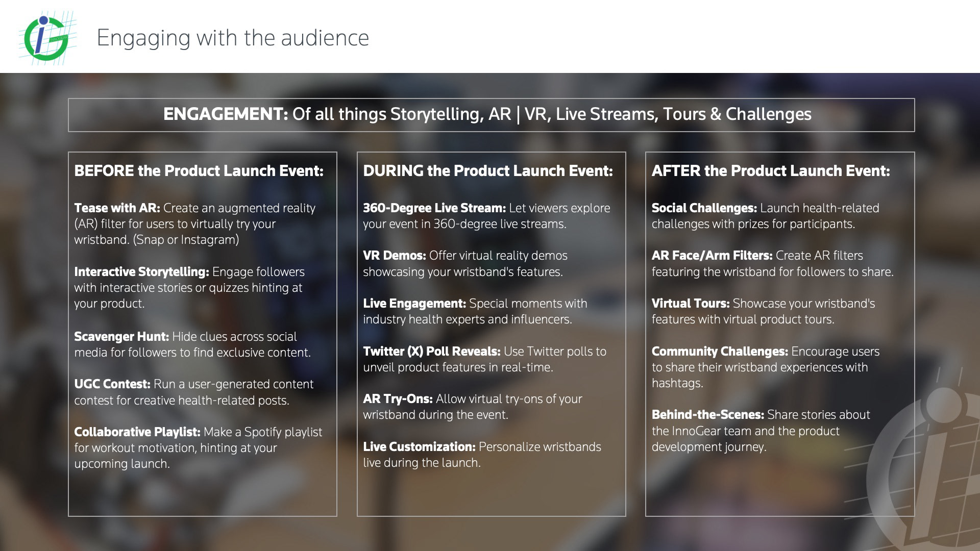Viewport: 980px width, 551px height.
Task: Click the InnoGear logo icon in header
Action: [x=47, y=37]
